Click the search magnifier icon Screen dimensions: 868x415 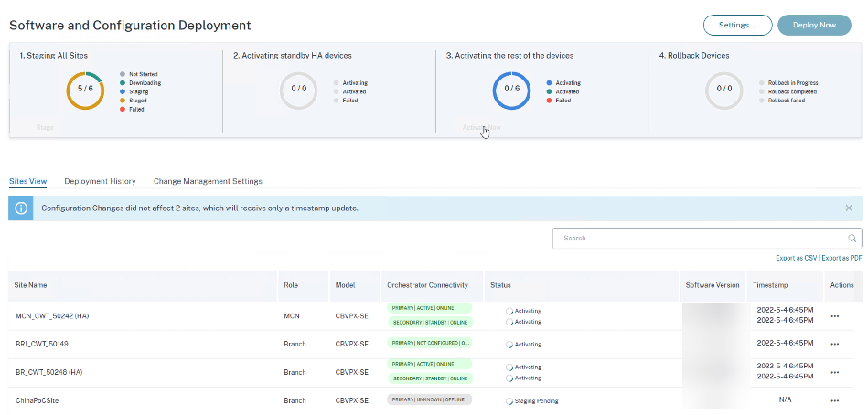click(852, 239)
